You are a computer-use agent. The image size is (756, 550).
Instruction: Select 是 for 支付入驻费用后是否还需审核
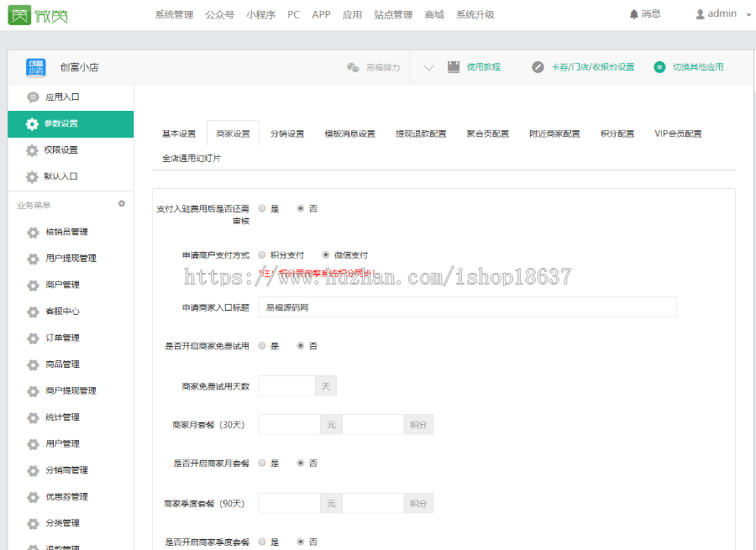click(x=262, y=209)
